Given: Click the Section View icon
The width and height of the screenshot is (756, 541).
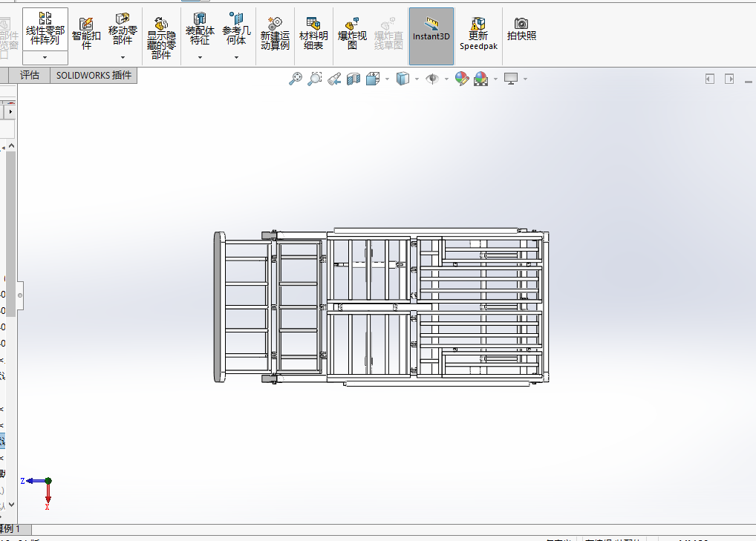Looking at the screenshot, I should pyautogui.click(x=353, y=79).
